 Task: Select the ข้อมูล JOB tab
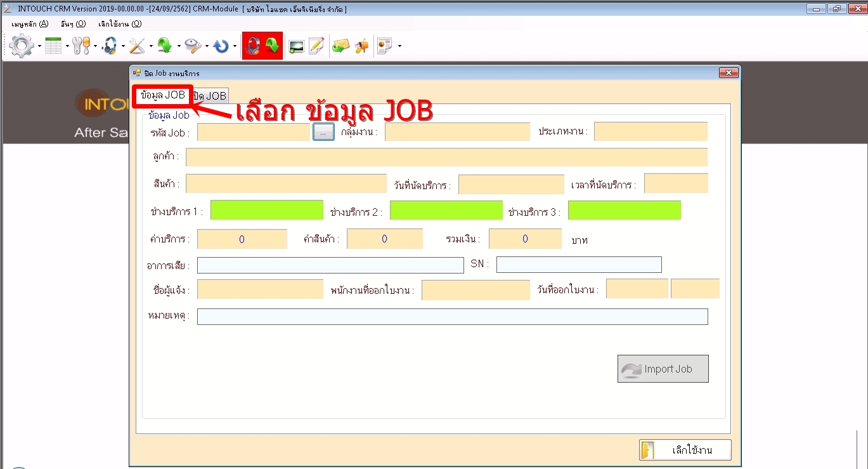(163, 95)
